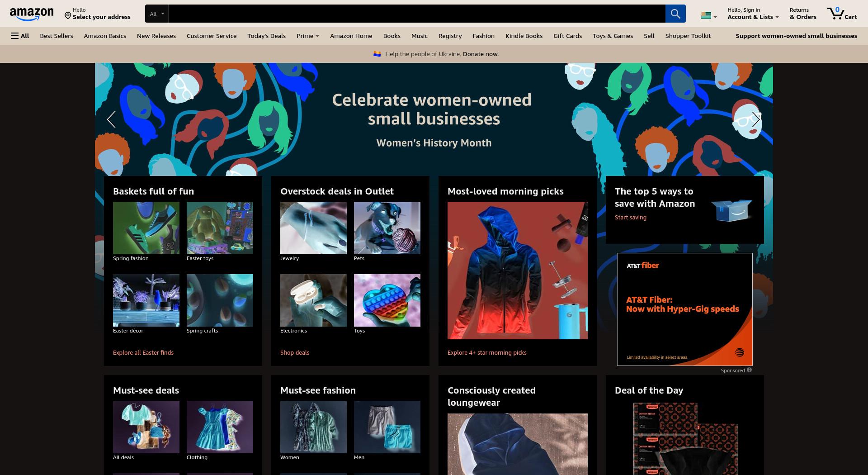Click Shop deals link

[295, 352]
